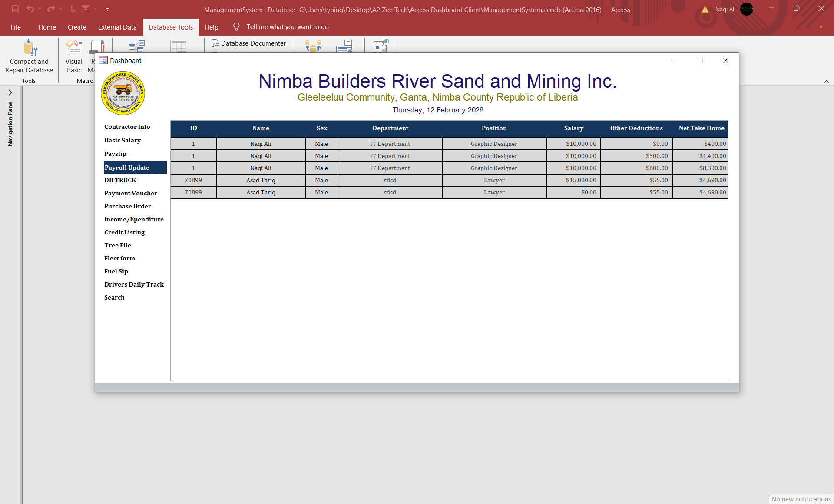Open the Payment Voucher form

130,193
